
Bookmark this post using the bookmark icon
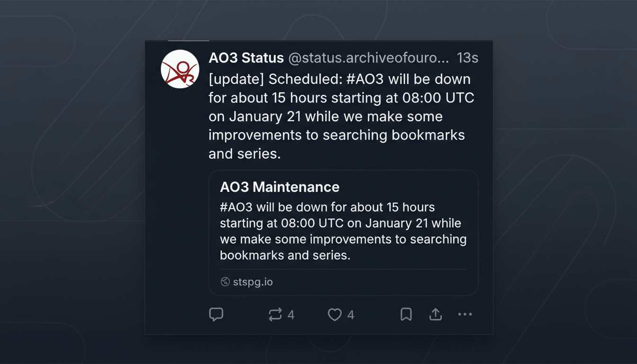pyautogui.click(x=406, y=314)
